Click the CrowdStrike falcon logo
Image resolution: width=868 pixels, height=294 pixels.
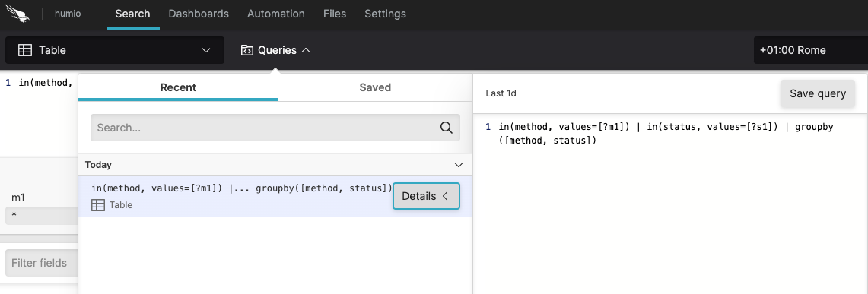pos(17,14)
